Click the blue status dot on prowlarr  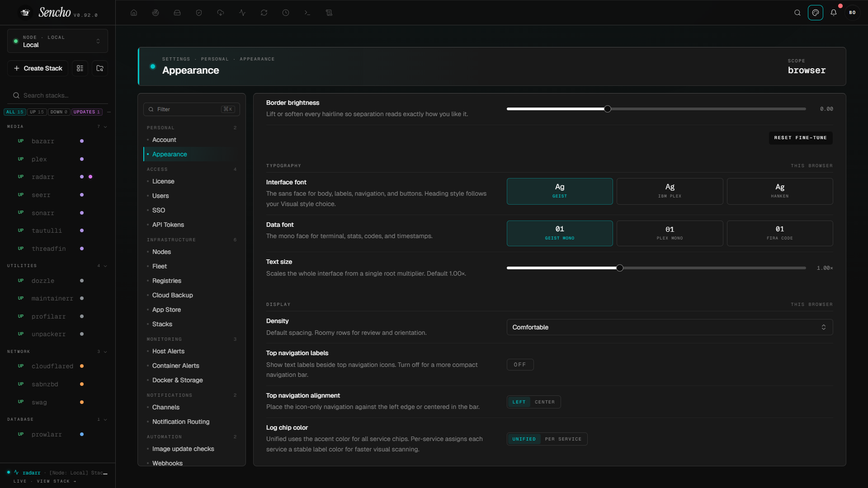(82, 434)
